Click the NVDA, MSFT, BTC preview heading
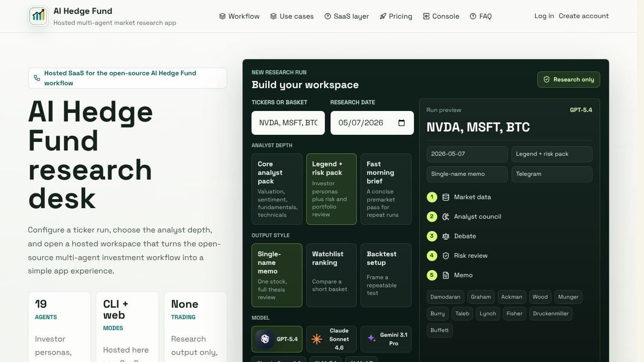 point(478,127)
